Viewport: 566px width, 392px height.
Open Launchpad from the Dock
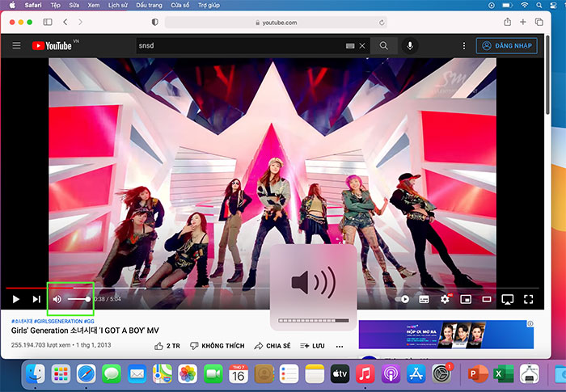(x=61, y=373)
